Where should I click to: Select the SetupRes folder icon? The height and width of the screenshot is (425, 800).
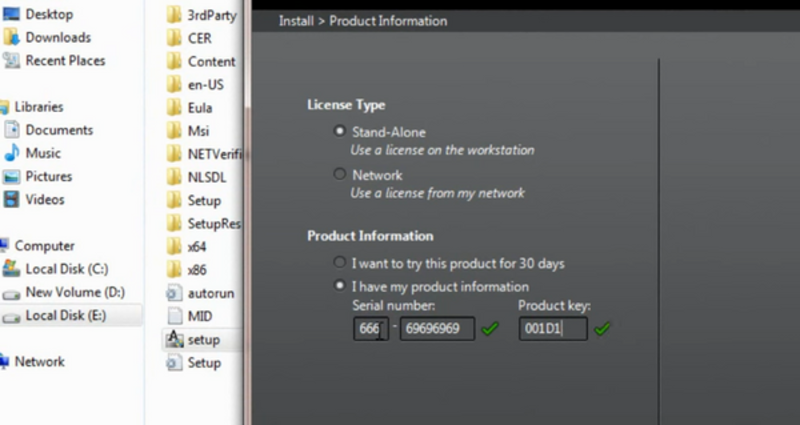174,223
